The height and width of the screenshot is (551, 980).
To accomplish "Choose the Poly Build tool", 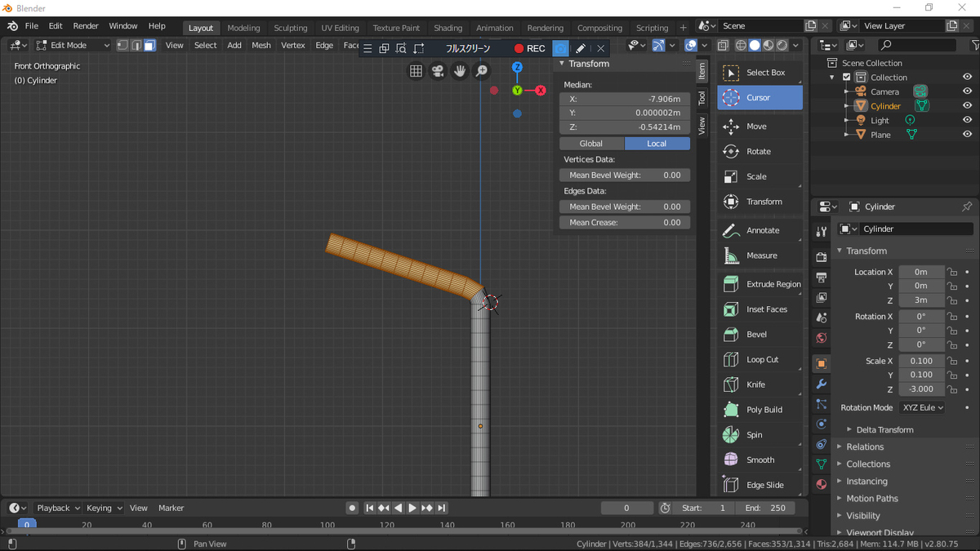I will click(x=759, y=410).
